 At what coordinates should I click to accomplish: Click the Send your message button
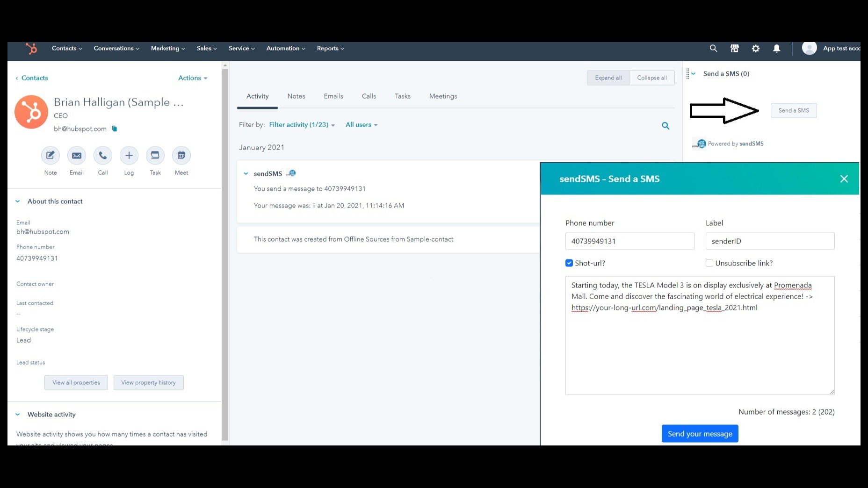coord(700,434)
